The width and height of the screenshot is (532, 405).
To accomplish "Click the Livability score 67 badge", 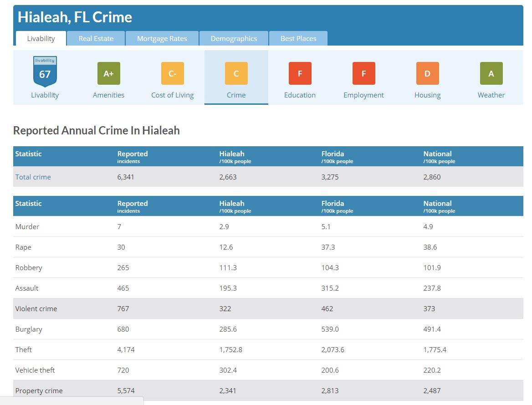I will (x=45, y=72).
